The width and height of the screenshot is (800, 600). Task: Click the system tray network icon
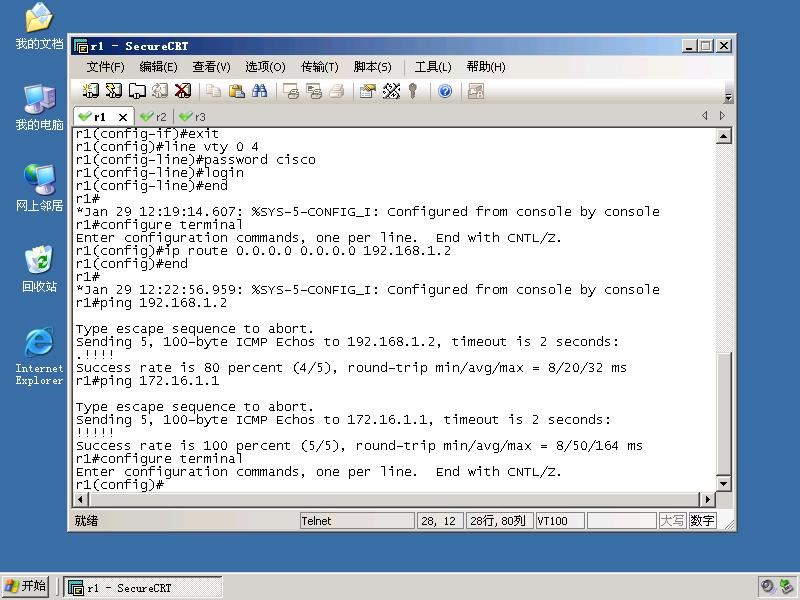coord(787,586)
